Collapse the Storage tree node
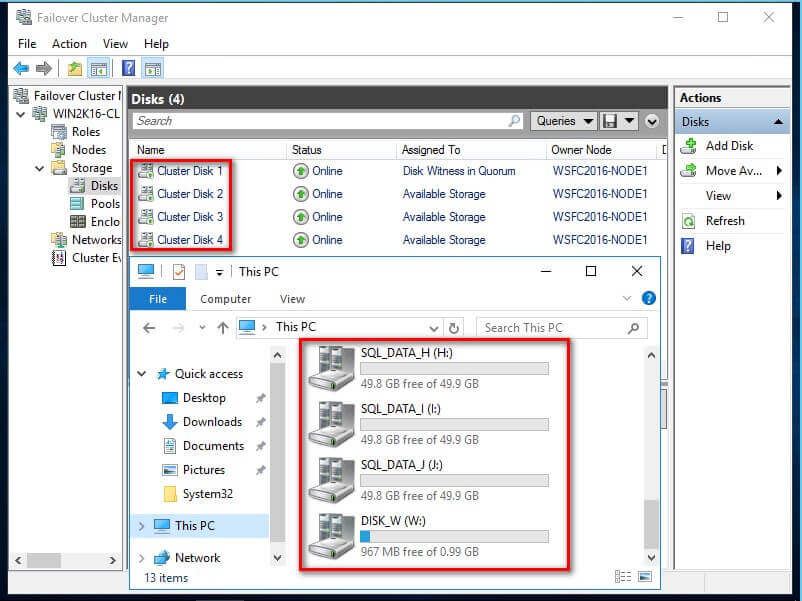 click(x=41, y=168)
